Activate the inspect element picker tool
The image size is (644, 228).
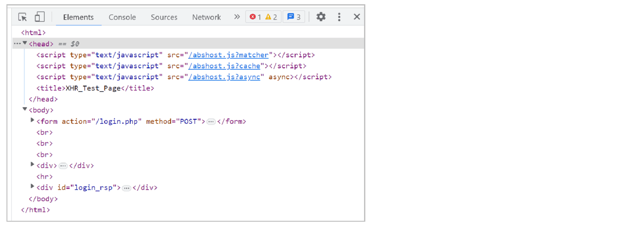(23, 17)
